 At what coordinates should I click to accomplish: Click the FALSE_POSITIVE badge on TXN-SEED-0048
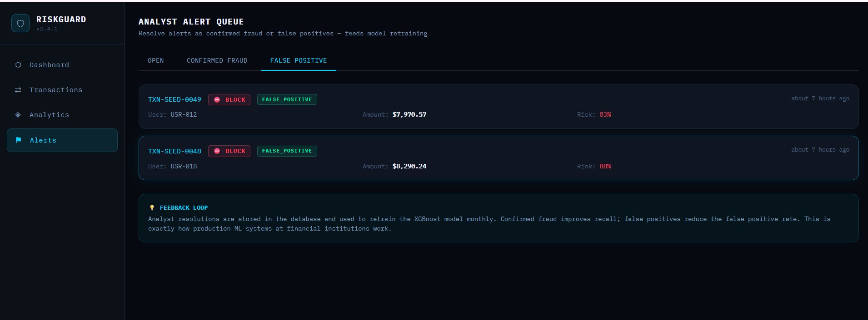(x=287, y=151)
